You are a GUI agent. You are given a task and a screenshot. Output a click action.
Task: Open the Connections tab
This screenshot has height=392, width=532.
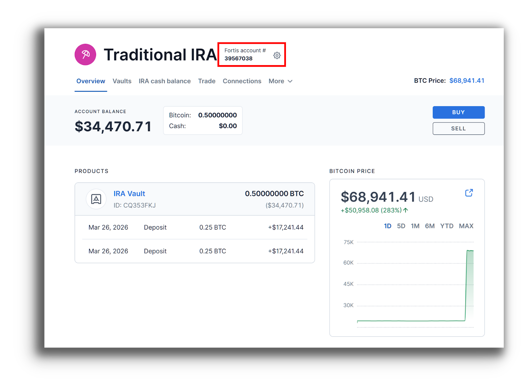point(242,81)
